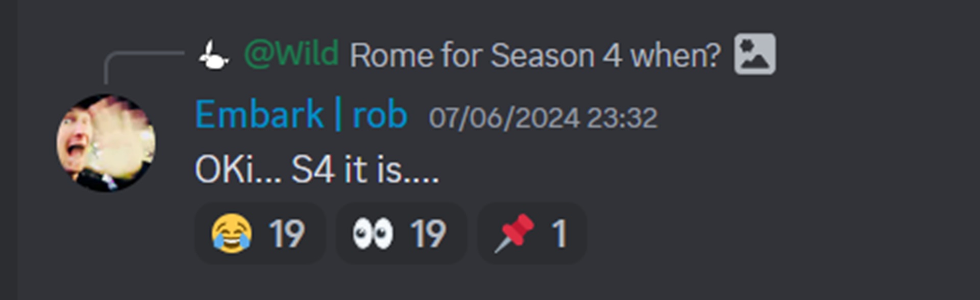Open the @Wild mention profile

(x=291, y=53)
